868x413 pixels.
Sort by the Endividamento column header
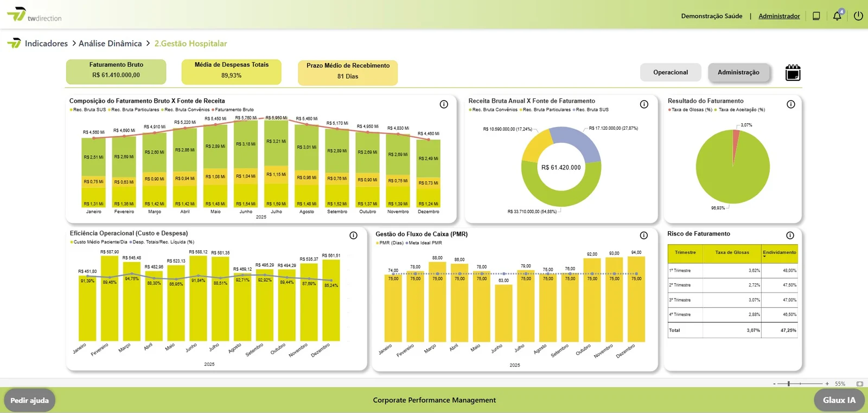point(780,253)
